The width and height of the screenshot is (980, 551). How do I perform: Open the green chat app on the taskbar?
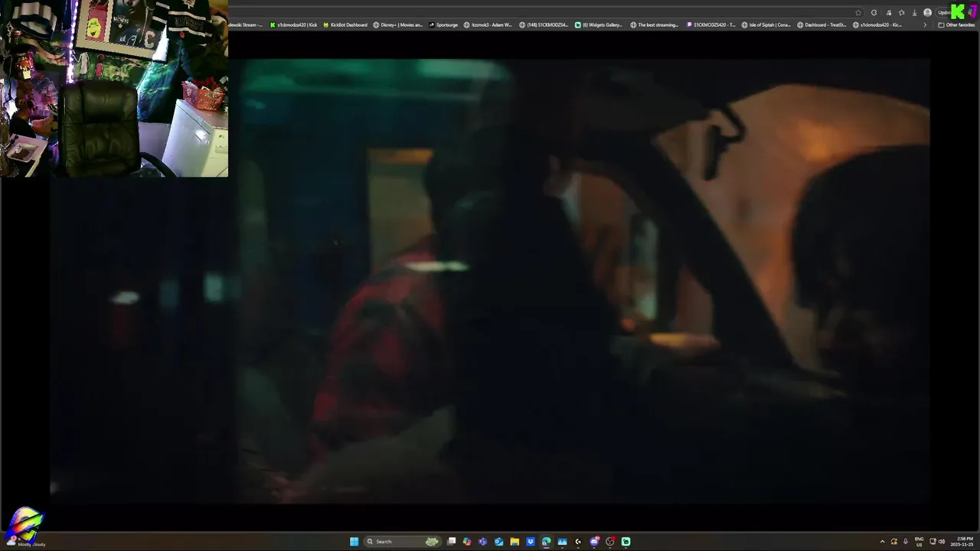(626, 542)
